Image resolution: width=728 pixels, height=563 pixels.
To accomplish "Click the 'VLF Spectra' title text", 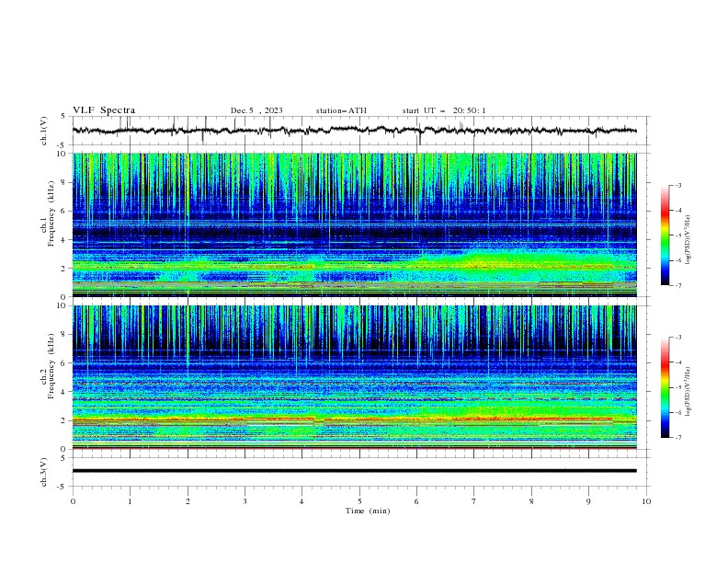I will point(104,110).
